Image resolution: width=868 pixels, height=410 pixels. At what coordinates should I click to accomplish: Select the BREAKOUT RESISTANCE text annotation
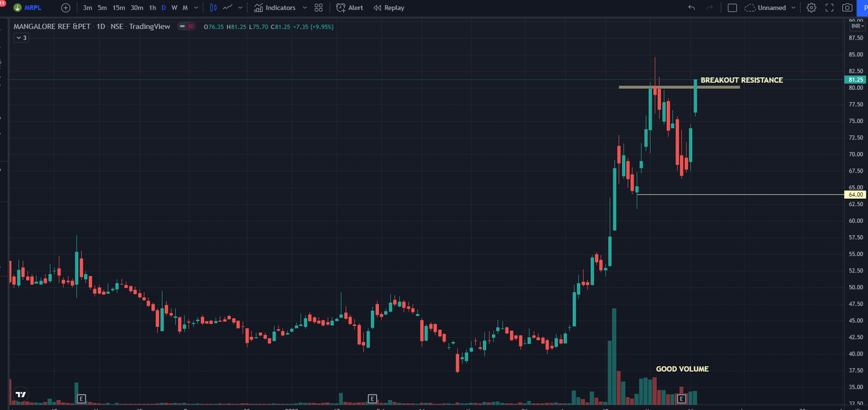point(741,80)
